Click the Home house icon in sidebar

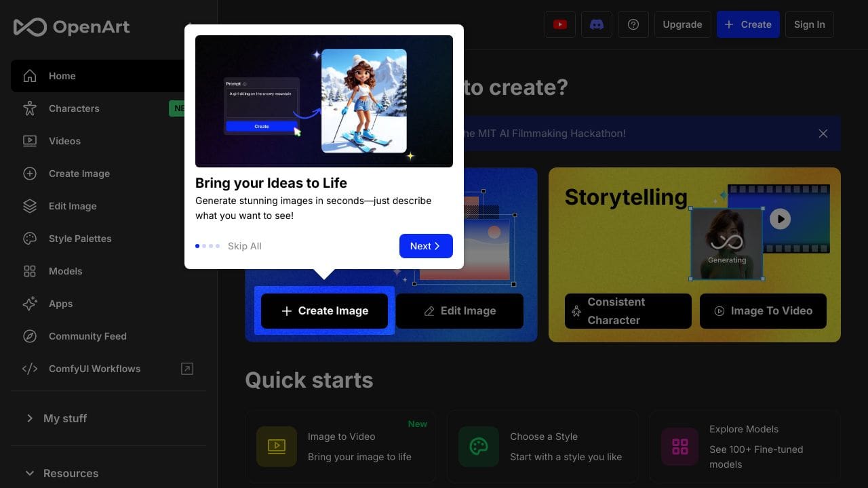[x=30, y=76]
